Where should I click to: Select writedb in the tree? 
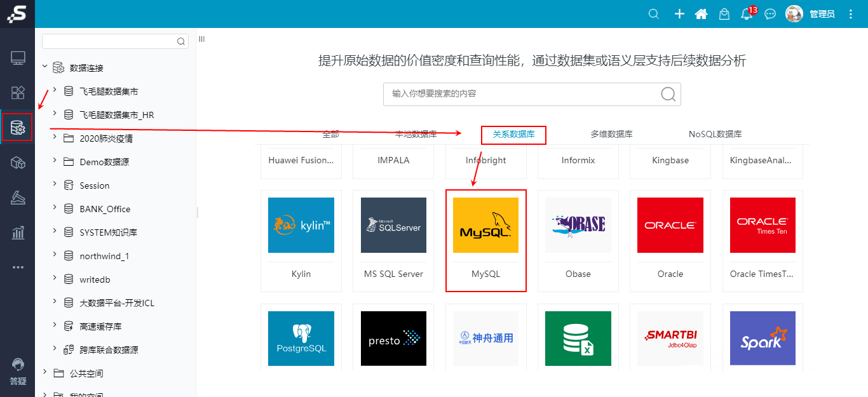coord(95,279)
